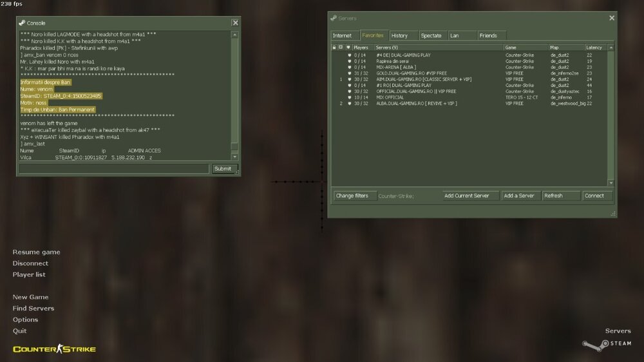
Task: Open the History servers tab
Action: point(399,35)
